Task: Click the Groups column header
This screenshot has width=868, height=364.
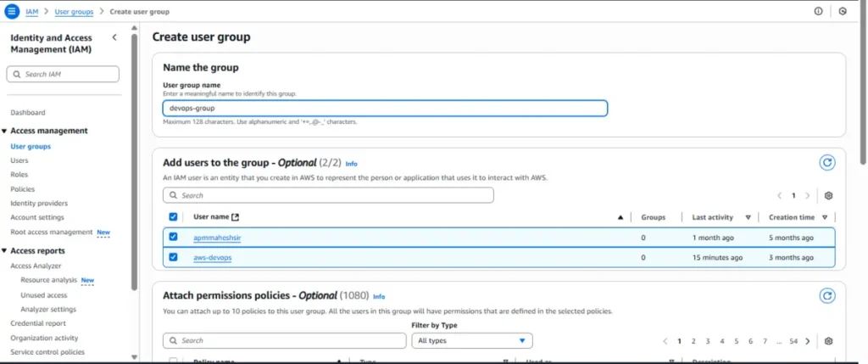Action: point(654,217)
